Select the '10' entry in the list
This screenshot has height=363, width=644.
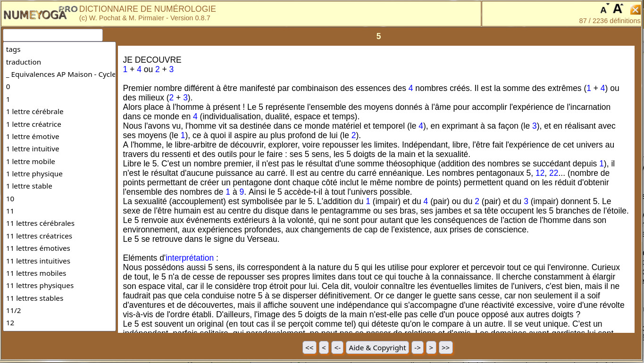click(x=59, y=198)
